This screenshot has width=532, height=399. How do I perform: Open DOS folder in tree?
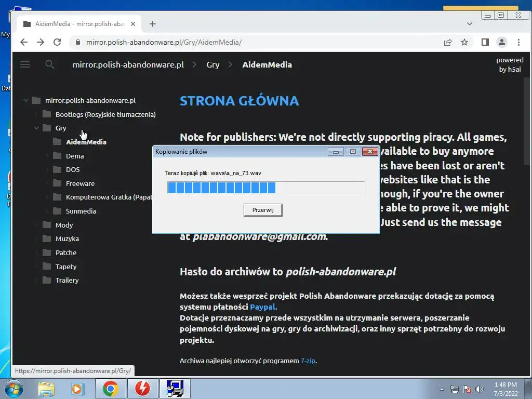tap(73, 170)
